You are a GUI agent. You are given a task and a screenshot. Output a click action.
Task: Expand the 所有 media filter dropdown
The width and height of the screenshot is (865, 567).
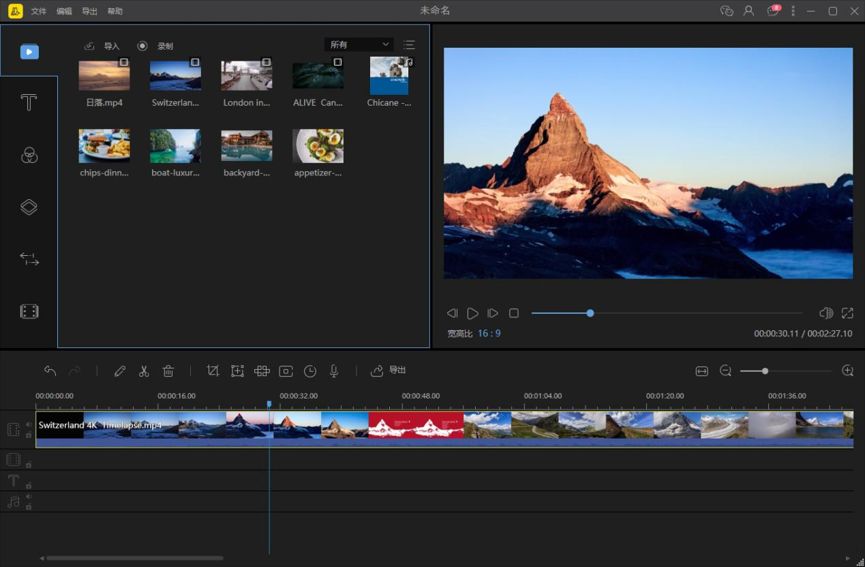click(x=359, y=45)
